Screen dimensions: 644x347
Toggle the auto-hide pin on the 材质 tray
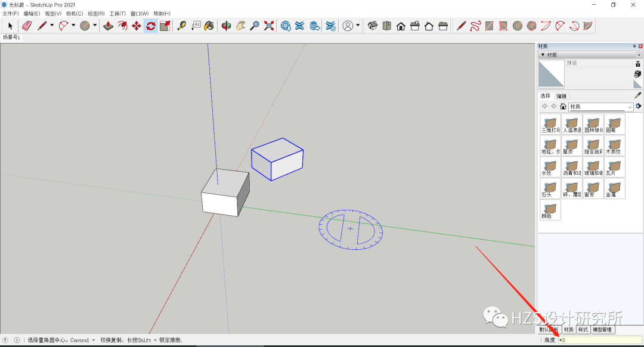coord(634,45)
